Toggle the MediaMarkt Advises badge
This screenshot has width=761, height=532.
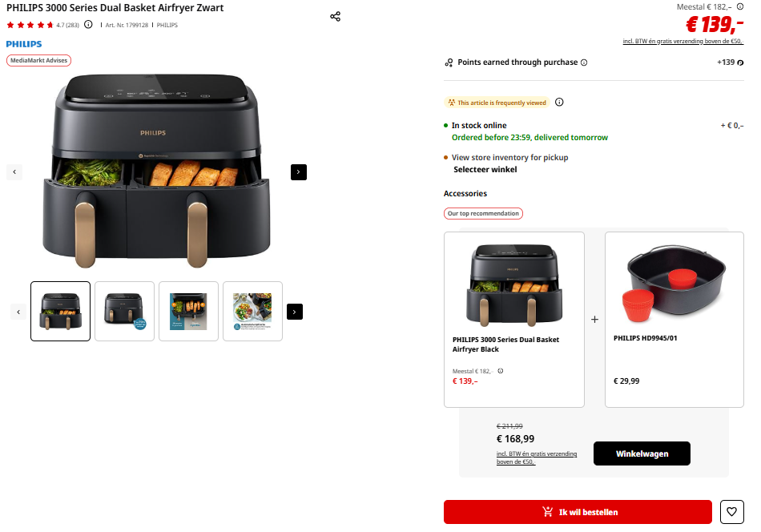pyautogui.click(x=38, y=59)
